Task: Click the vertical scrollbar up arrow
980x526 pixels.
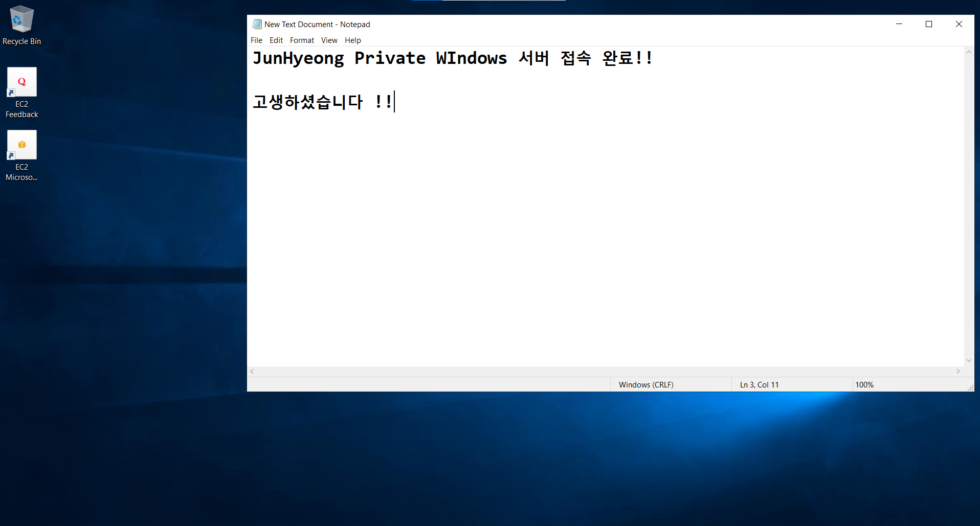Action: tap(969, 52)
